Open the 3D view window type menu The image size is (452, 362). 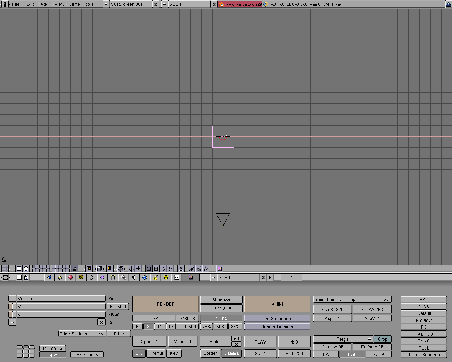(5, 268)
